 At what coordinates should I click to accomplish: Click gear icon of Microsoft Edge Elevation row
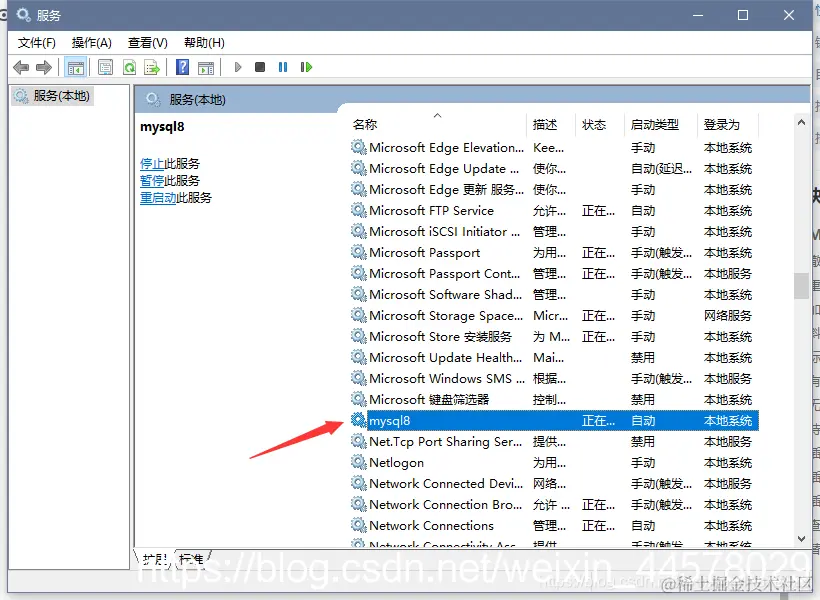click(358, 148)
